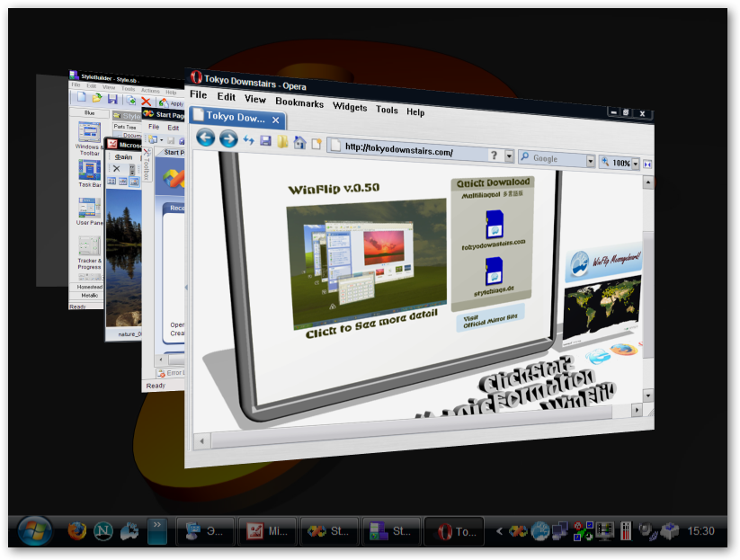Close the Tokyo Dow... tab
Image resolution: width=740 pixels, height=560 pixels.
[276, 120]
